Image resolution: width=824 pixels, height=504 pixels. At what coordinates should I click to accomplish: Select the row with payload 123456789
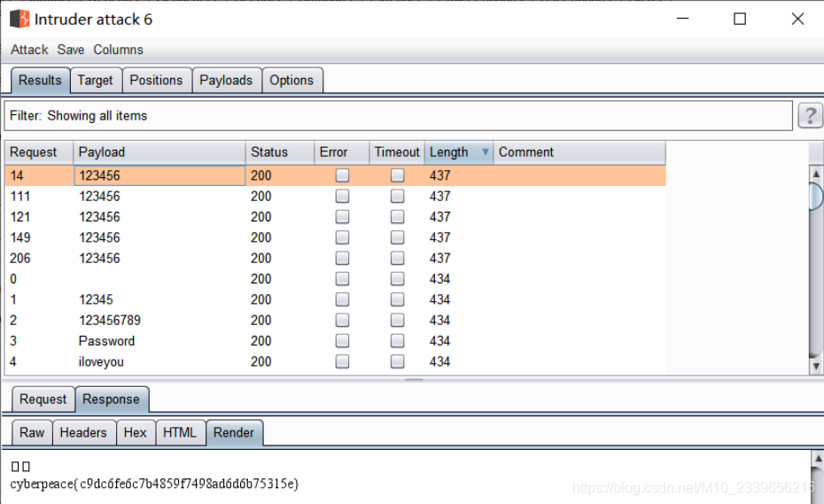(335, 320)
